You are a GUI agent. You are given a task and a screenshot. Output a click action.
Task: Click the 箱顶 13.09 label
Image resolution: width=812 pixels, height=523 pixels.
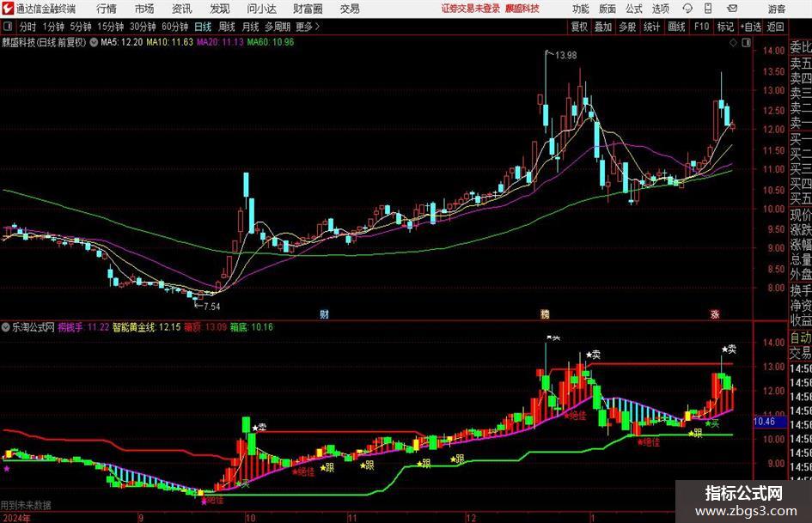205,327
